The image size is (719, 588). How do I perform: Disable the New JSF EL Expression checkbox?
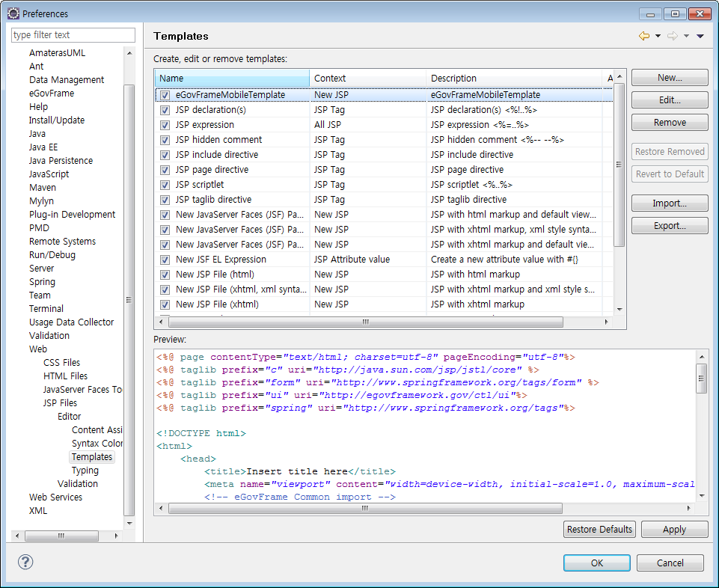click(165, 260)
